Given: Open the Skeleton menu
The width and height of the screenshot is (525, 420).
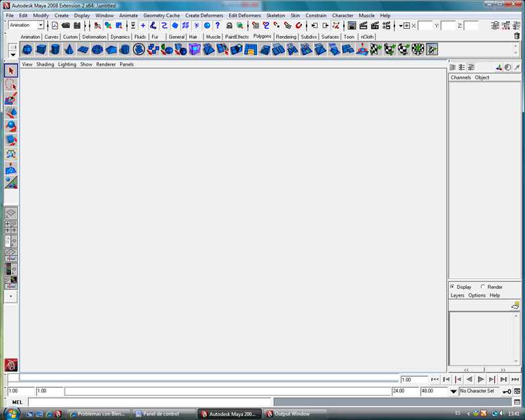Looking at the screenshot, I should [x=276, y=15].
